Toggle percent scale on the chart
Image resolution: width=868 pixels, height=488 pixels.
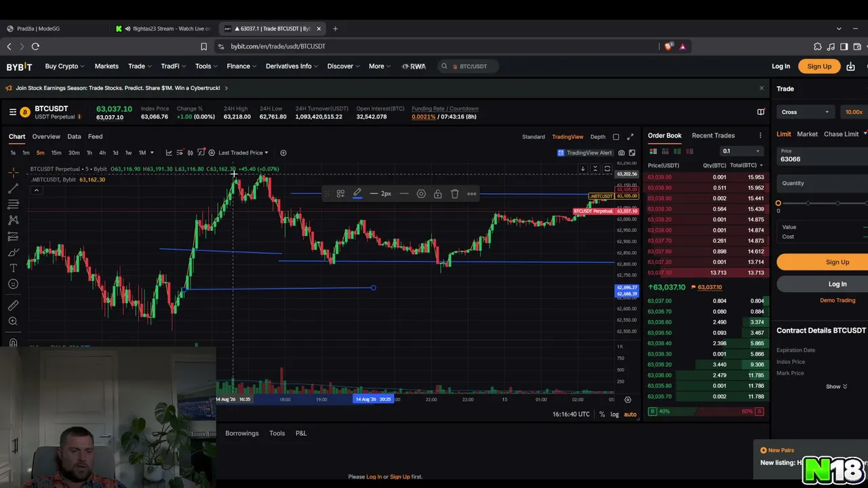601,414
